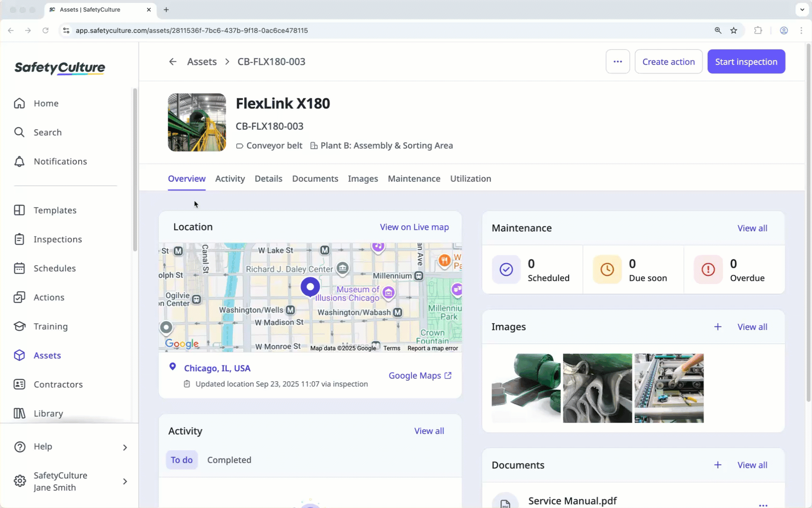812x508 pixels.
Task: Switch to the Maintenance tab
Action: (414, 179)
